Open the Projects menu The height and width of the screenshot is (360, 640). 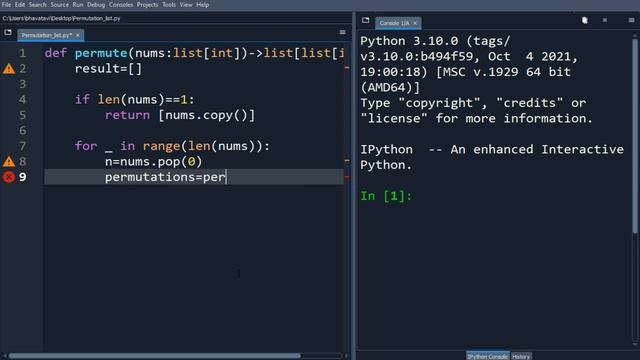[147, 5]
